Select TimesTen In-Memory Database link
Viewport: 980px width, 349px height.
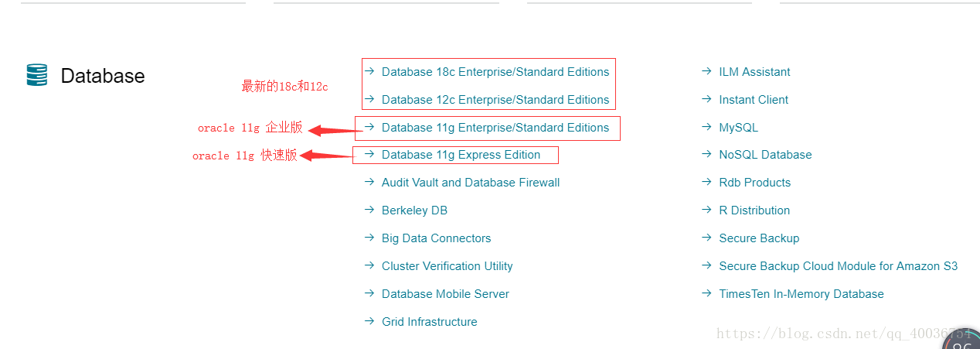(x=801, y=294)
